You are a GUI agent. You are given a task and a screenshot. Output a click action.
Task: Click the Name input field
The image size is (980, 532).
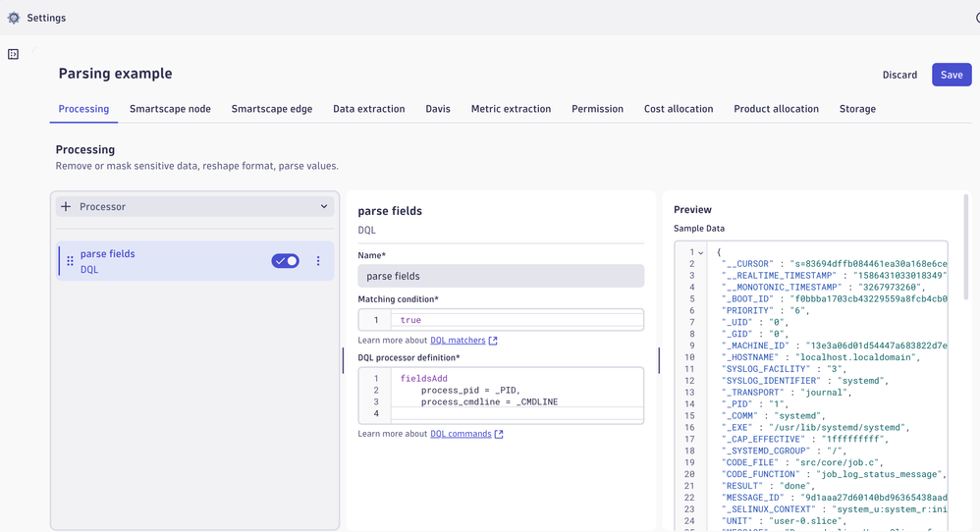click(501, 276)
